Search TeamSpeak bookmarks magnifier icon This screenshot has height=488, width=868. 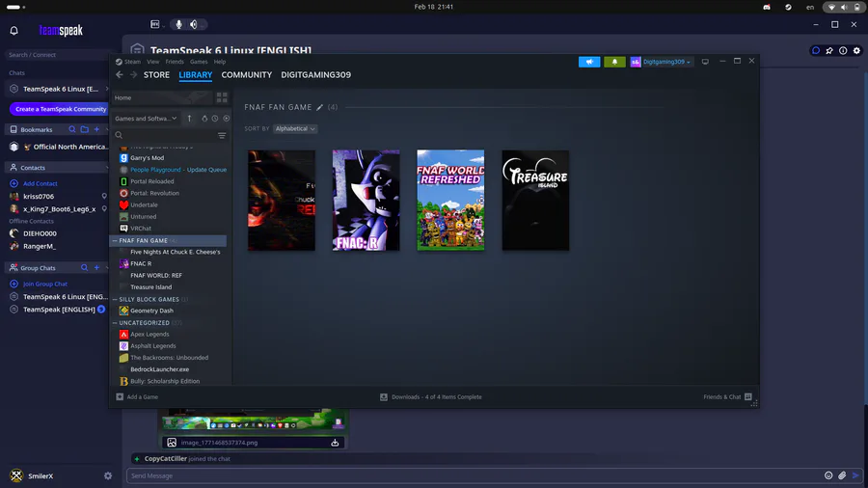(x=72, y=129)
